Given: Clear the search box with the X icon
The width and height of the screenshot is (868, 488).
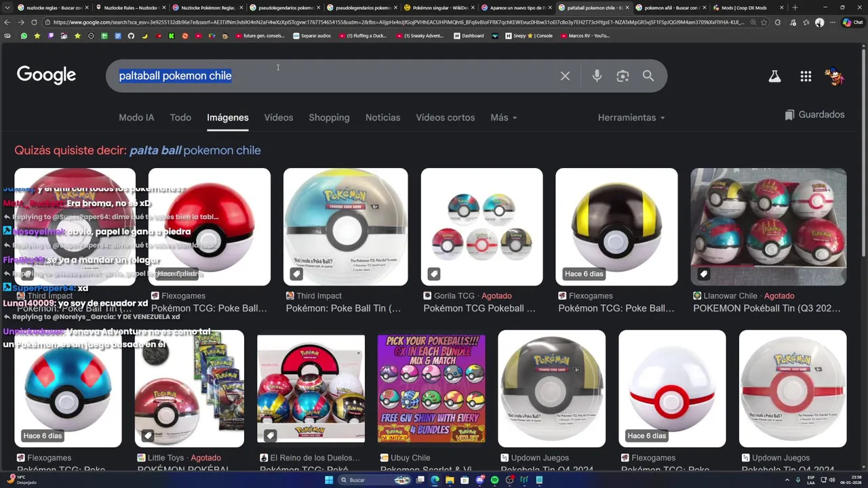Looking at the screenshot, I should point(565,76).
